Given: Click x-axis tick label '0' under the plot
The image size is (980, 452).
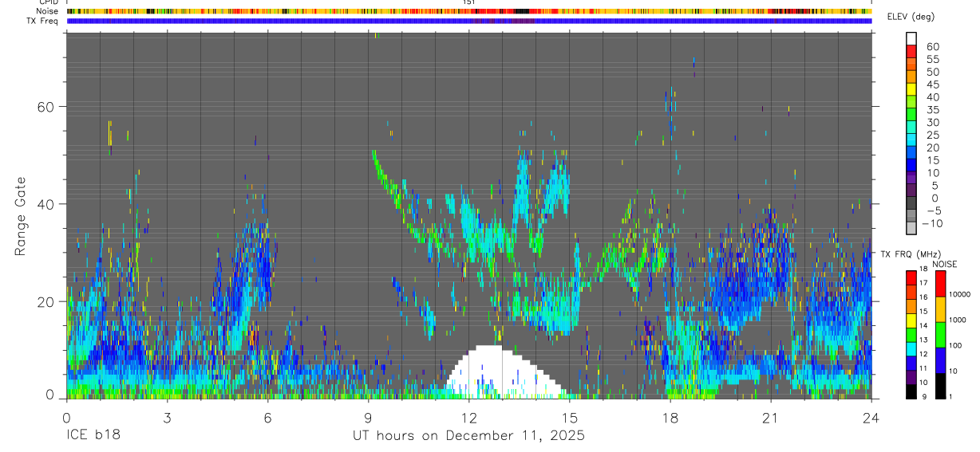Looking at the screenshot, I should tap(66, 418).
